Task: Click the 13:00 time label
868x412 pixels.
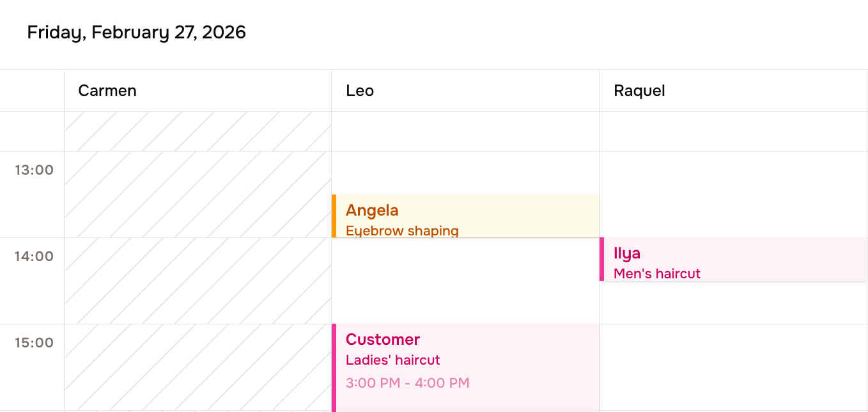Action: 34,170
